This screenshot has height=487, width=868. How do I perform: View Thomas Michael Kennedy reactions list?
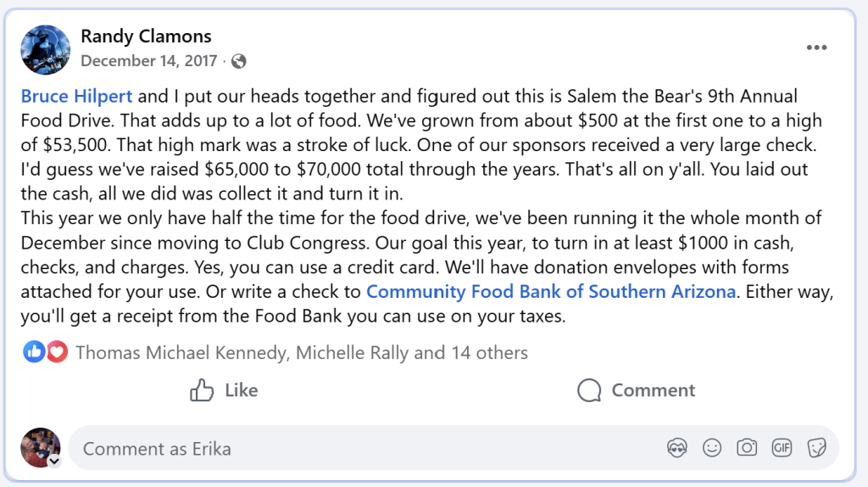pyautogui.click(x=181, y=352)
